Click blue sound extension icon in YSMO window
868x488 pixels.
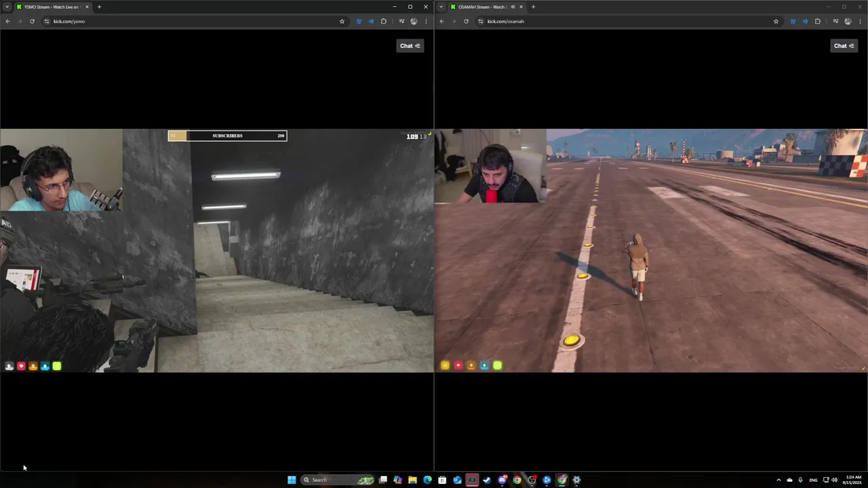pos(371,21)
